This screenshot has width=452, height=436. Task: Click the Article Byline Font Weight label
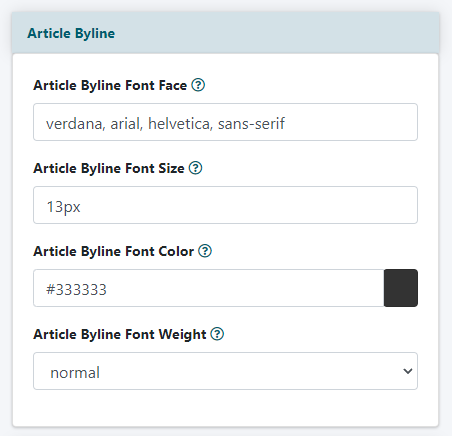pyautogui.click(x=120, y=334)
